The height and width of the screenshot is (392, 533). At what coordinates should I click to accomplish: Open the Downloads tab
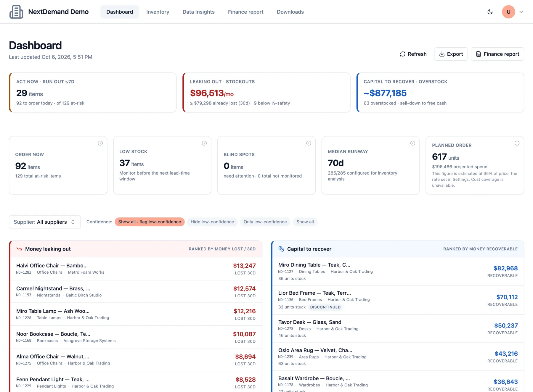tap(290, 12)
